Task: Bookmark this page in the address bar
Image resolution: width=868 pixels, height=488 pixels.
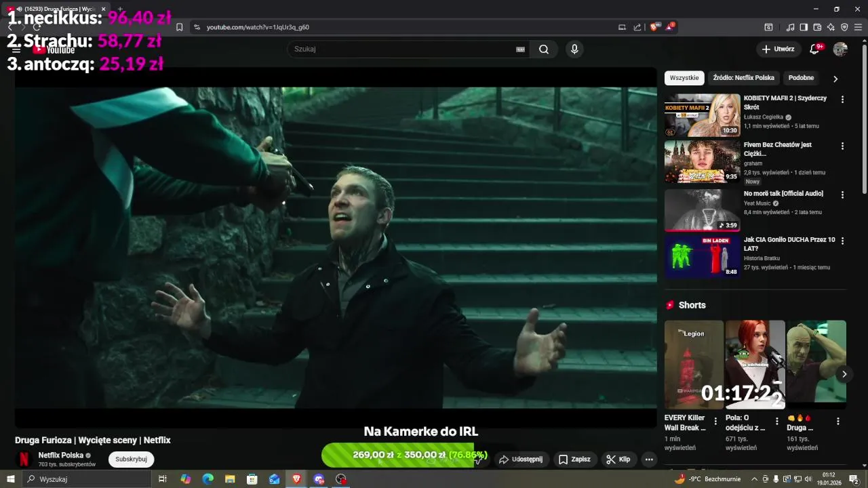Action: pos(179,27)
